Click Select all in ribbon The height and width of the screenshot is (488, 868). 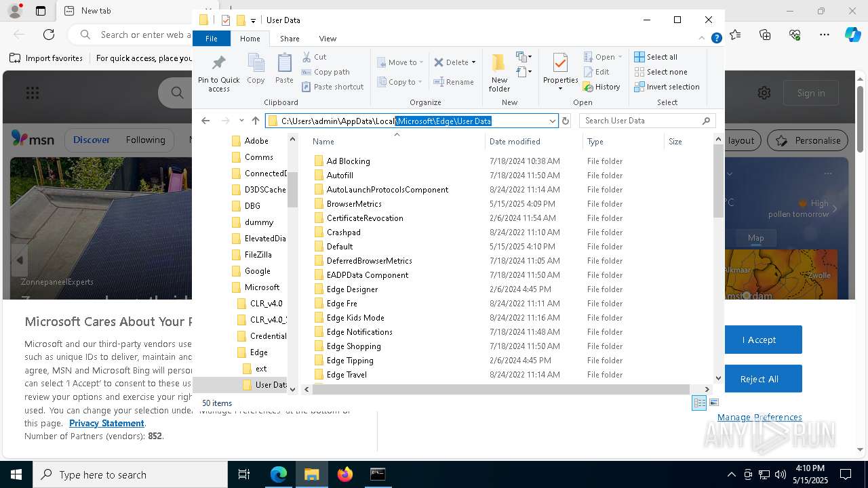pyautogui.click(x=656, y=57)
